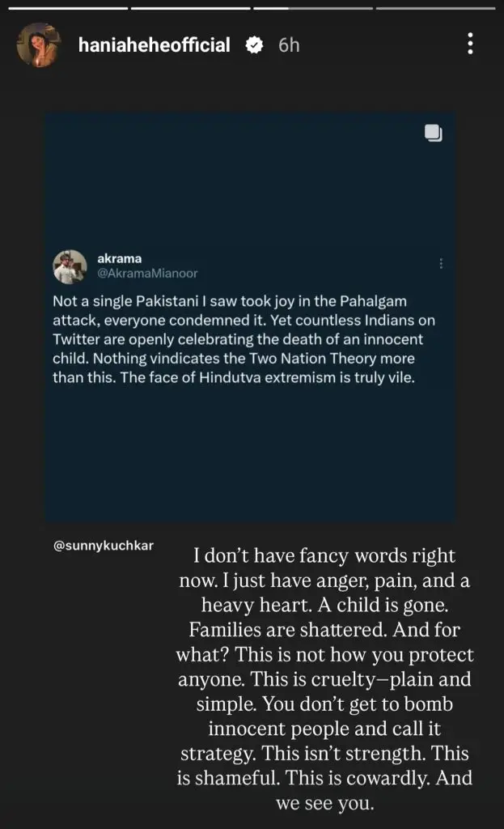Click the 6h story timestamp
504x829 pixels.
click(x=289, y=45)
